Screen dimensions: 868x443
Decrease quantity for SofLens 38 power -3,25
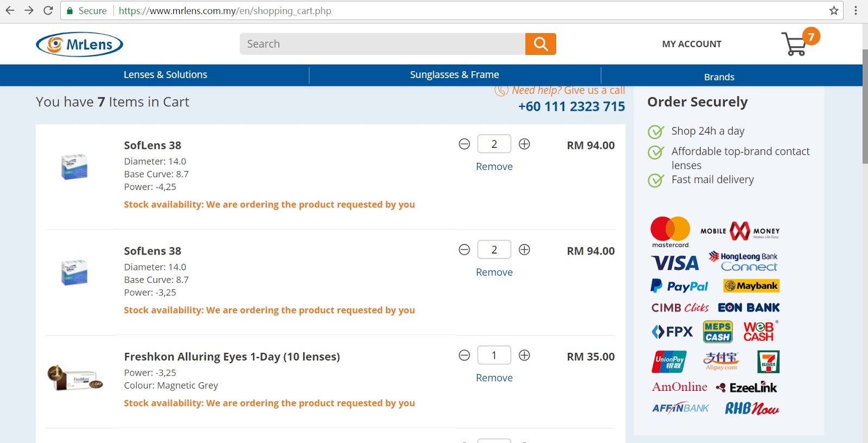coord(464,250)
